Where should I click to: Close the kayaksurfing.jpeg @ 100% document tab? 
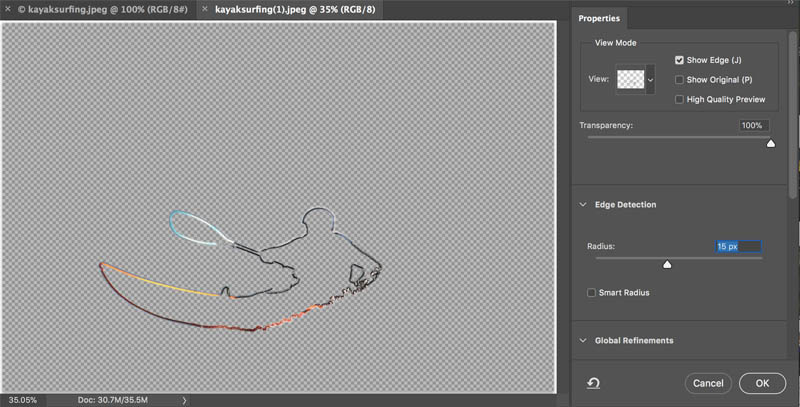(x=8, y=9)
